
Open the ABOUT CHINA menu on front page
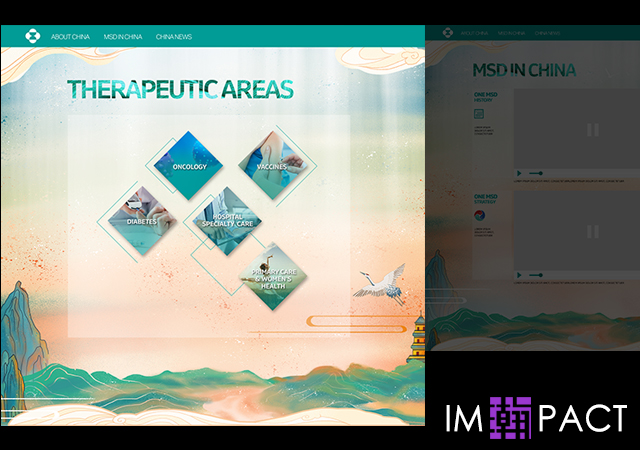click(x=70, y=37)
